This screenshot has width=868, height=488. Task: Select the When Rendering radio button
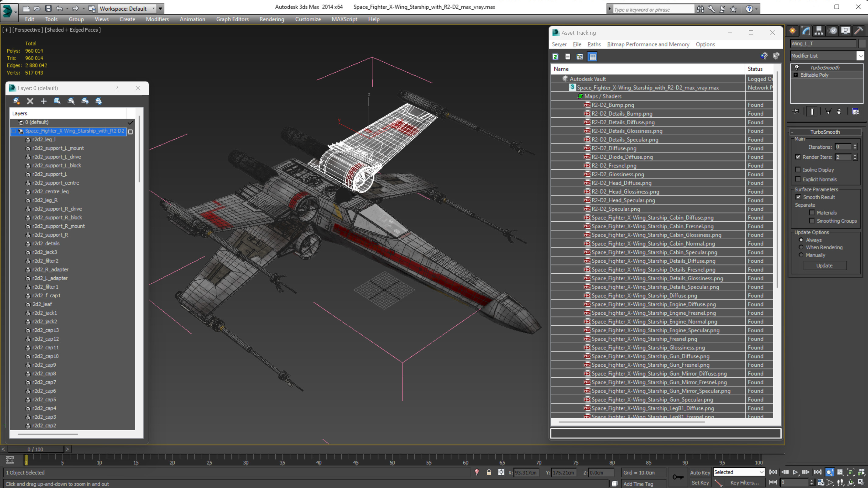pyautogui.click(x=801, y=247)
